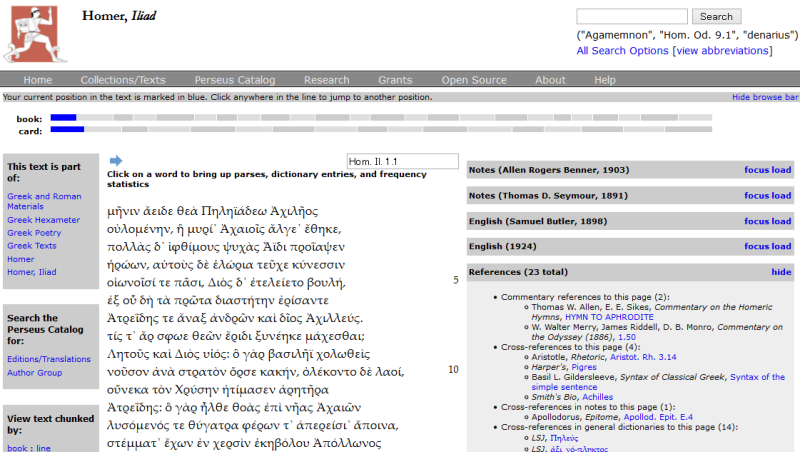The height and width of the screenshot is (452, 800).
Task: Click the Greek word Ἀτρεΐδης in line 7
Action: click(133, 318)
